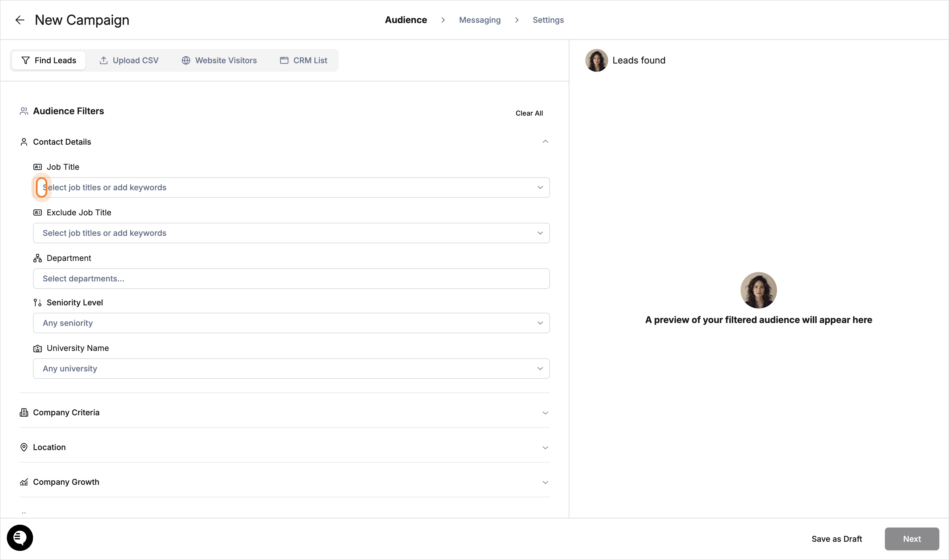Click the Seniority Level icon
The image size is (949, 560).
point(37,303)
